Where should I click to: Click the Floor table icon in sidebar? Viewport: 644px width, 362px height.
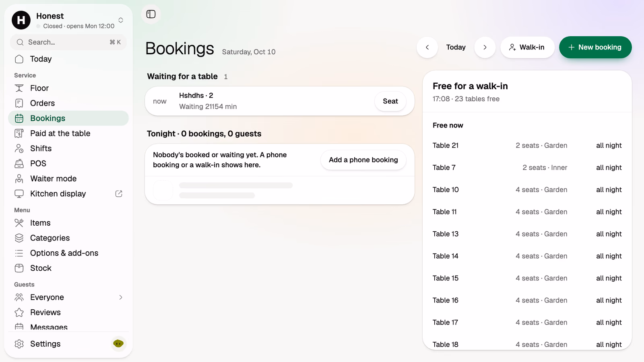point(19,88)
